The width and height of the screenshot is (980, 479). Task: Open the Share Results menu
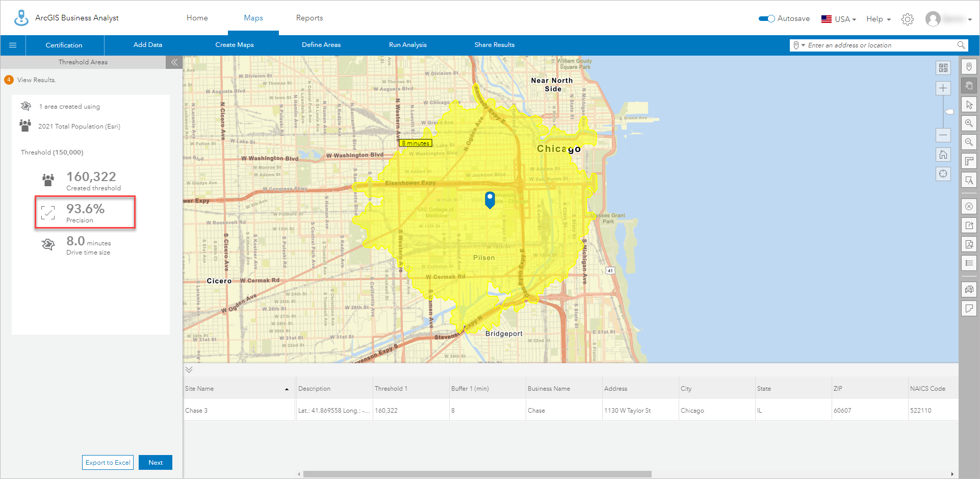[495, 45]
